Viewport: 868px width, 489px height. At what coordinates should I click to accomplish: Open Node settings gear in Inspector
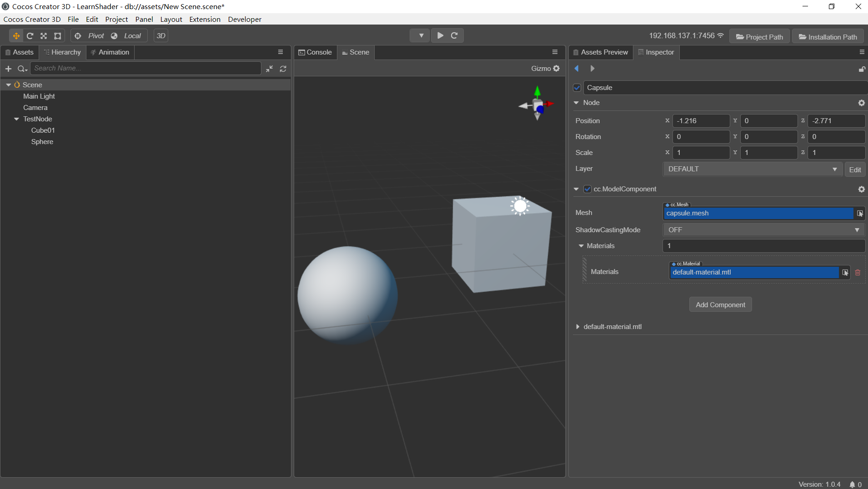[x=861, y=103]
